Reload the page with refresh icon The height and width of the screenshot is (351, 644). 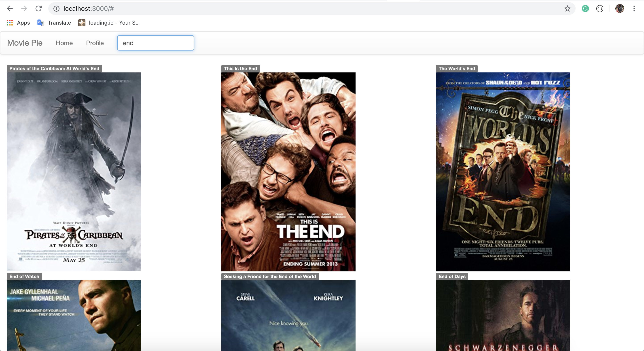(x=38, y=8)
